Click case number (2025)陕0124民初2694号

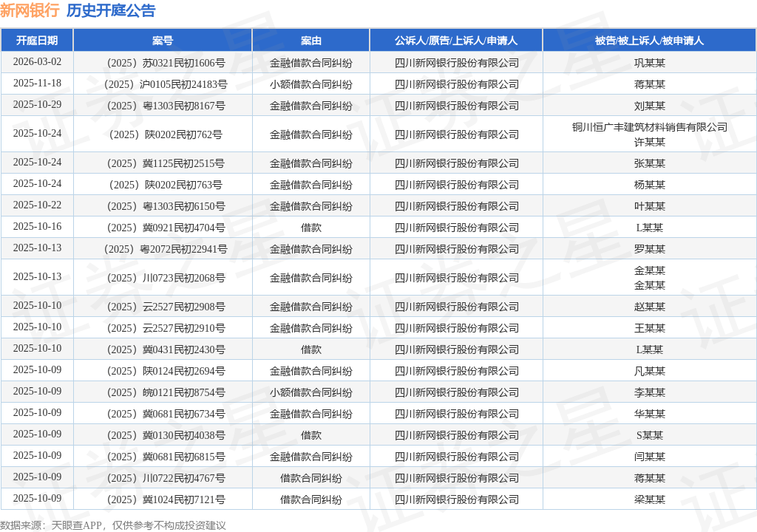click(166, 371)
